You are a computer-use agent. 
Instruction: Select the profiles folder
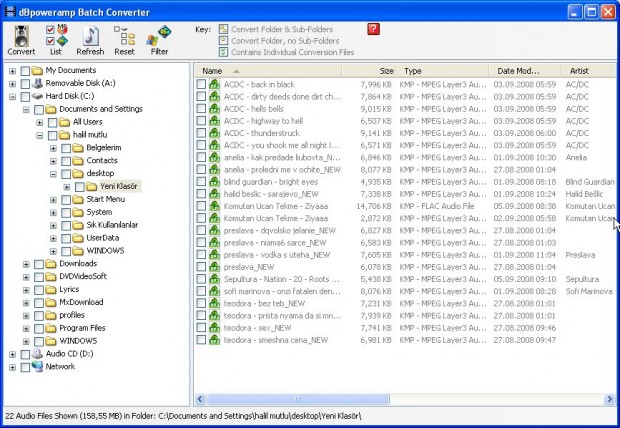pos(72,315)
